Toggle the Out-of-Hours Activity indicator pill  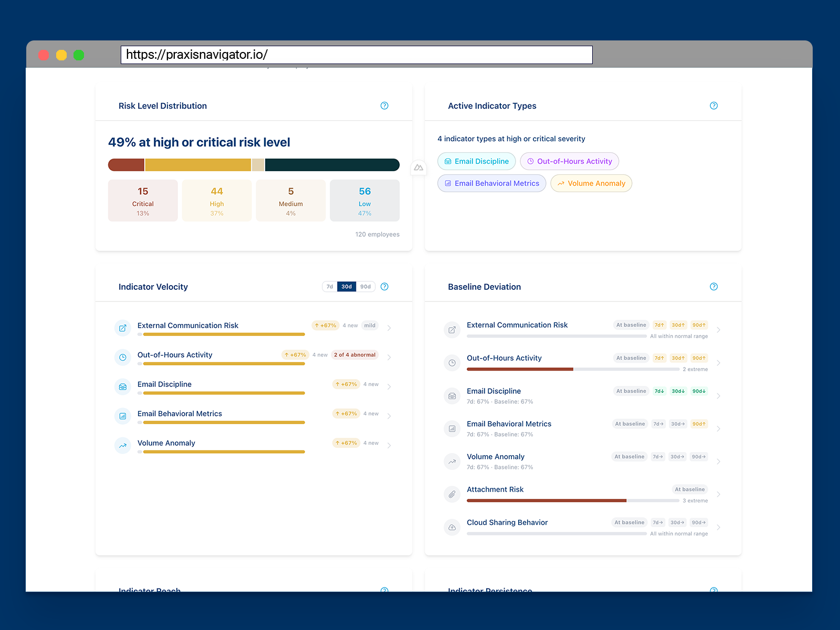coord(569,161)
